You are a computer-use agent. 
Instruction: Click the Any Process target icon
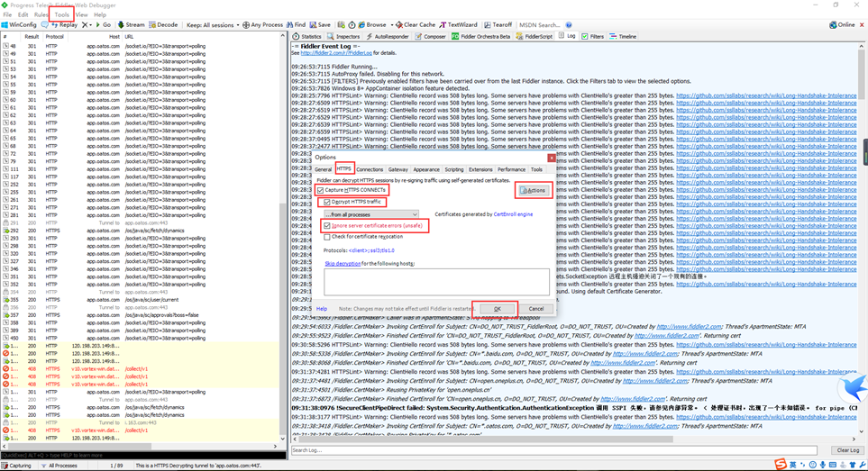[x=246, y=25]
